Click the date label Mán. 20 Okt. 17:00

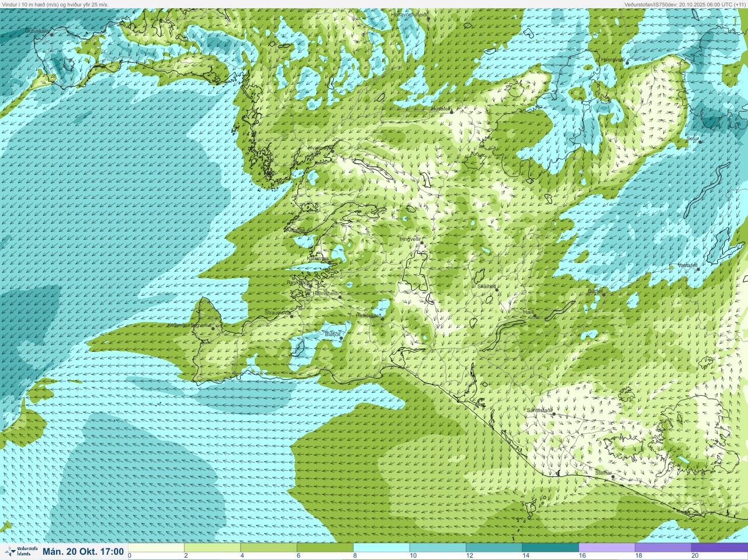click(84, 552)
